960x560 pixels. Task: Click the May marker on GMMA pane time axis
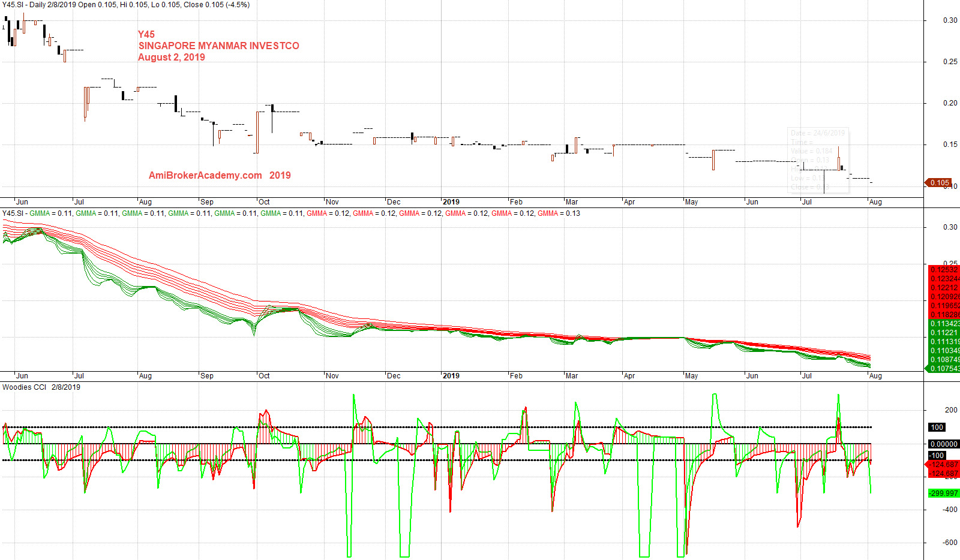(x=691, y=376)
